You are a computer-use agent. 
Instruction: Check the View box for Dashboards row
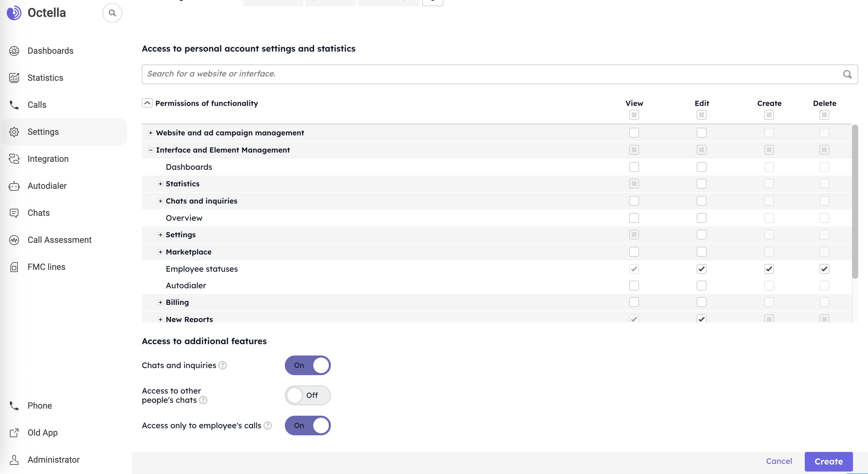click(634, 167)
